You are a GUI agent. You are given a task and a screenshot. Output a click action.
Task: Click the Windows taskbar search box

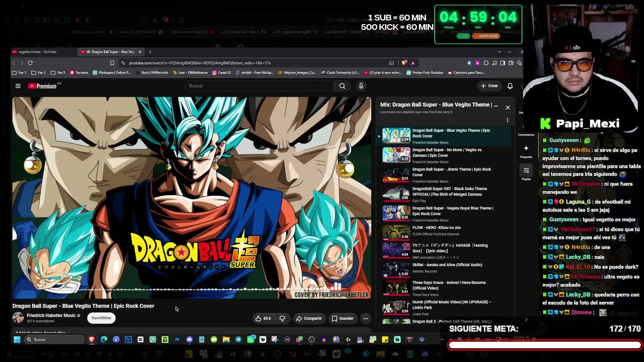tap(54, 339)
